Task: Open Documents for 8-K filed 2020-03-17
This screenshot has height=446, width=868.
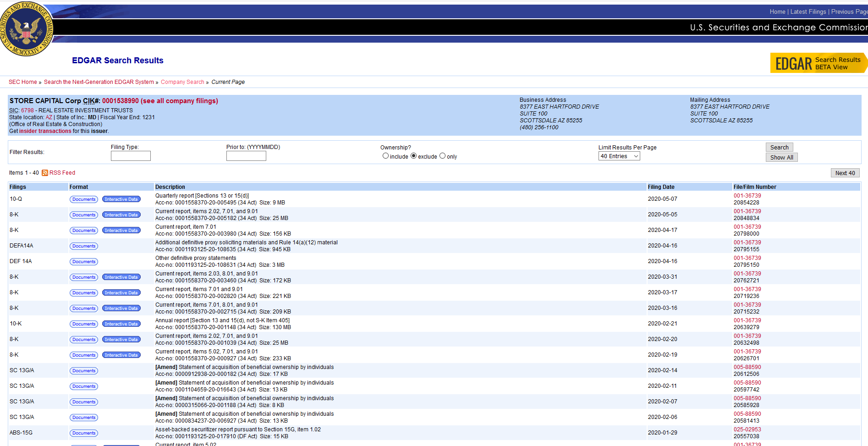Action: [84, 293]
